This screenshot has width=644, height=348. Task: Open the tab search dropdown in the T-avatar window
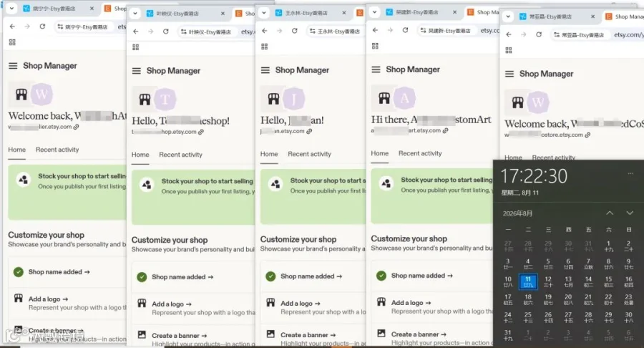point(135,13)
